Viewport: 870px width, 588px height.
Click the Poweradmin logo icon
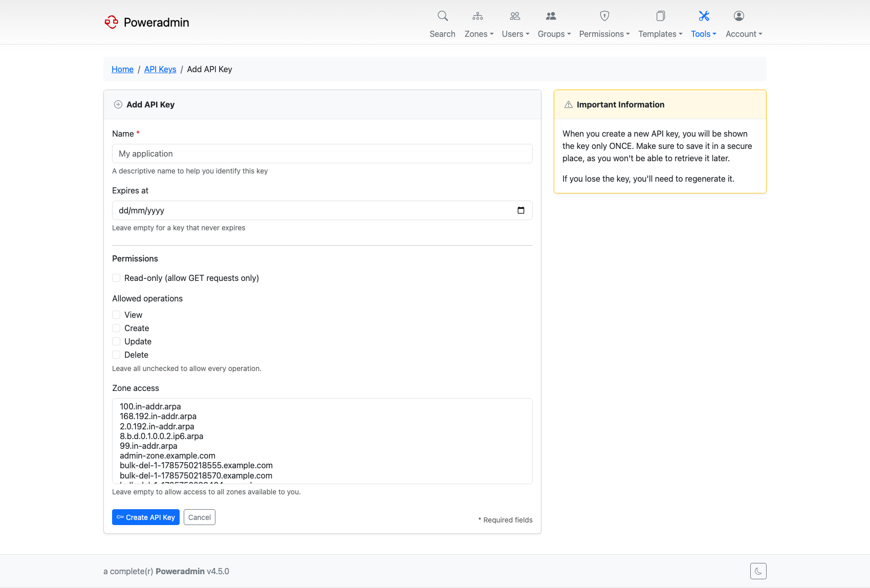[x=111, y=22]
